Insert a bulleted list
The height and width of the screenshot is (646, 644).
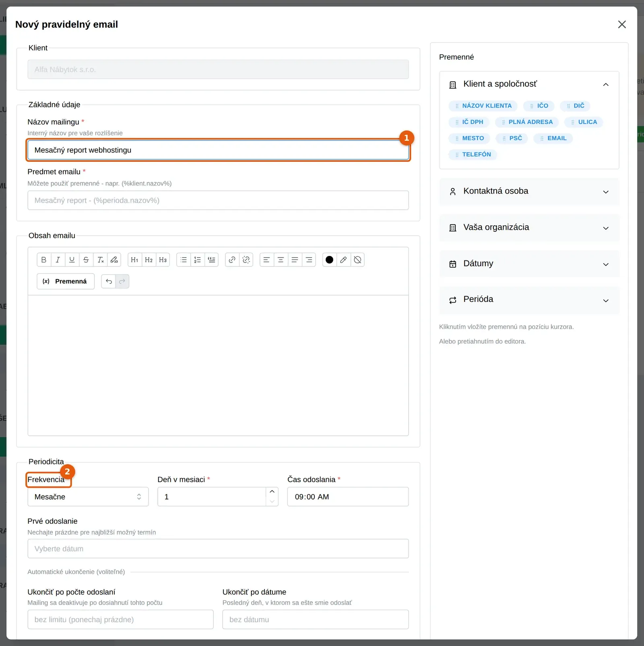[184, 260]
